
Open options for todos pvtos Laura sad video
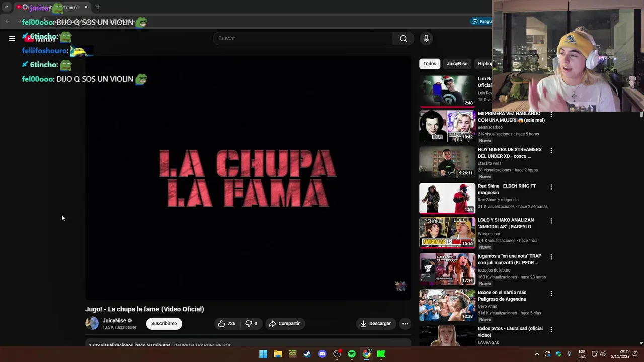551,329
